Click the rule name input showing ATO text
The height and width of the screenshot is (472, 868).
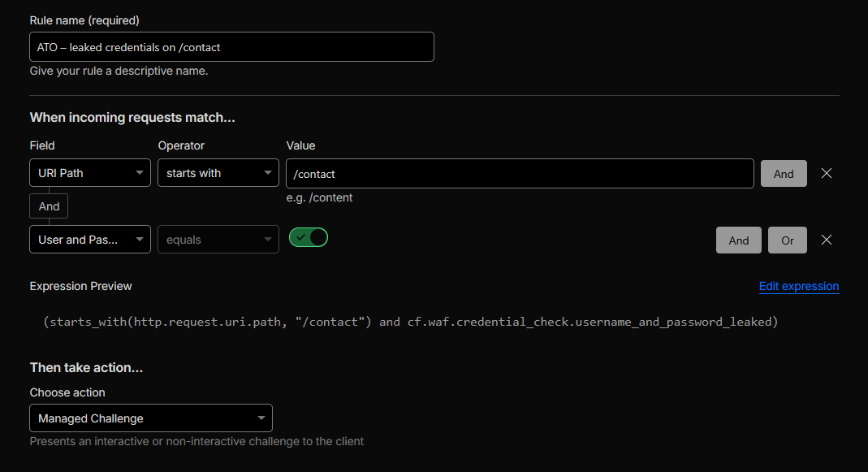click(x=231, y=46)
